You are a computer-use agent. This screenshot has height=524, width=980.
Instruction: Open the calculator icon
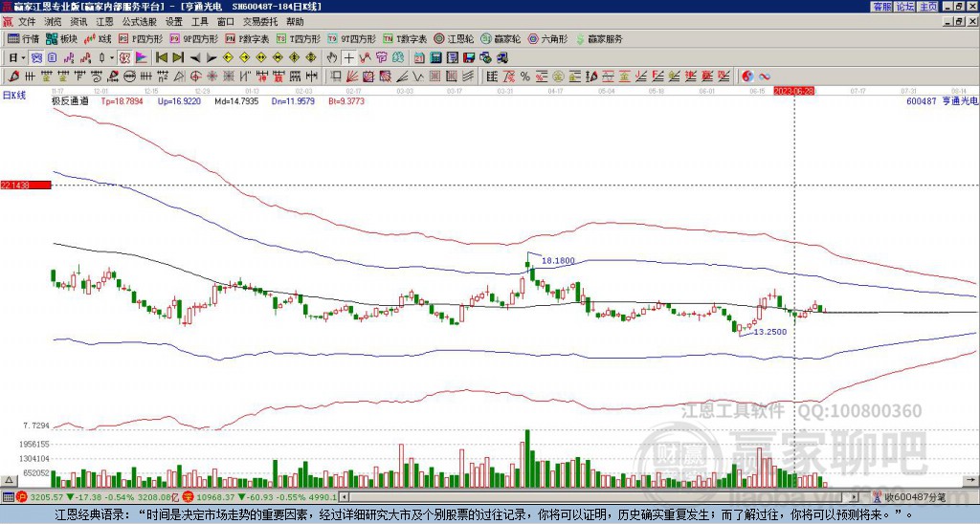pos(435,58)
